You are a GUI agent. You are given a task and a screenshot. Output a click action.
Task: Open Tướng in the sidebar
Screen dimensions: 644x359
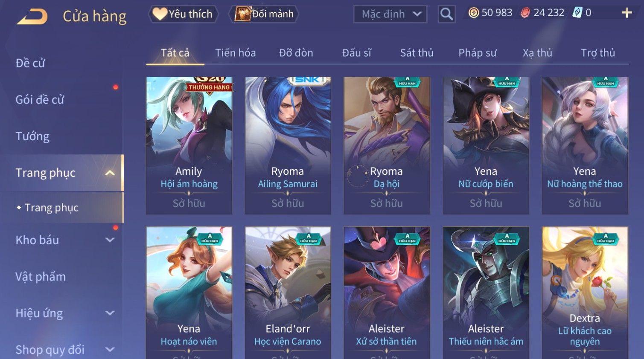tap(32, 136)
